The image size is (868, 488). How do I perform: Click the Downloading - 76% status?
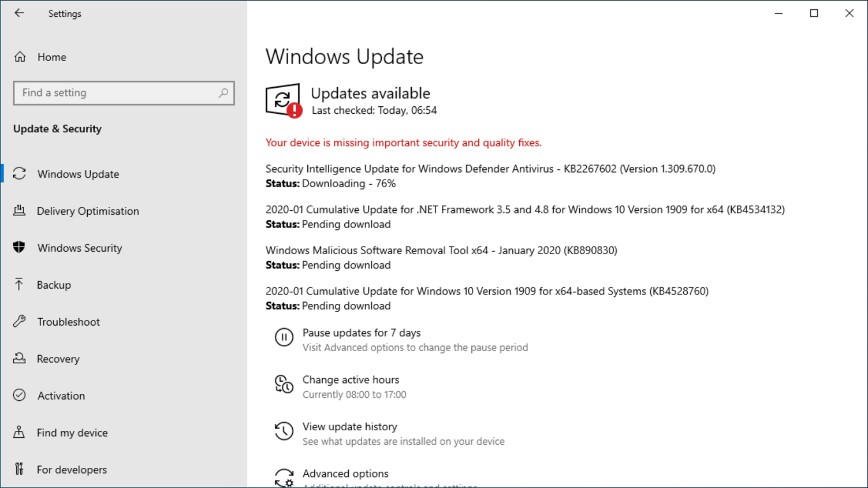coord(349,184)
